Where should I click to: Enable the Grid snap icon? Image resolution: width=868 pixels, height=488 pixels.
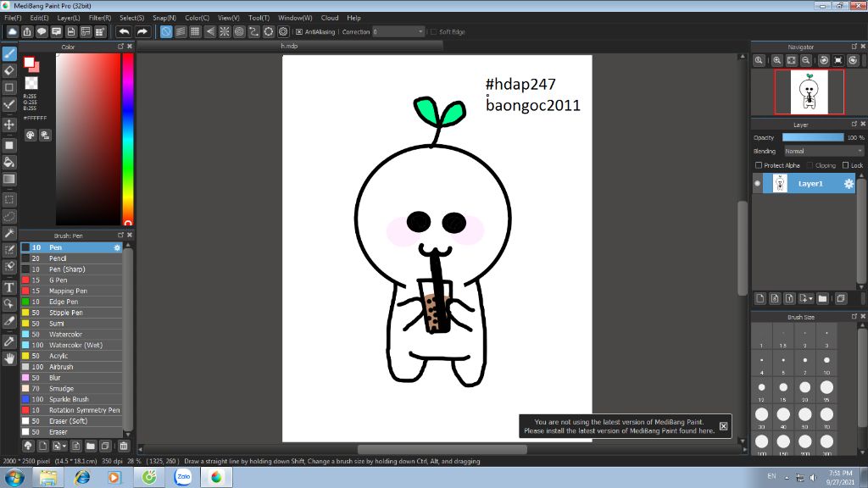[195, 31]
